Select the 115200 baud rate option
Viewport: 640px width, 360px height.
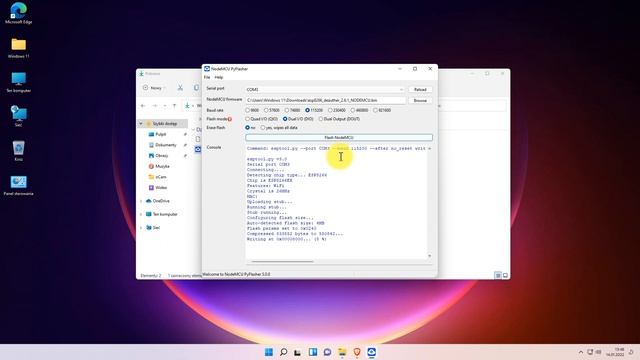tap(314, 110)
